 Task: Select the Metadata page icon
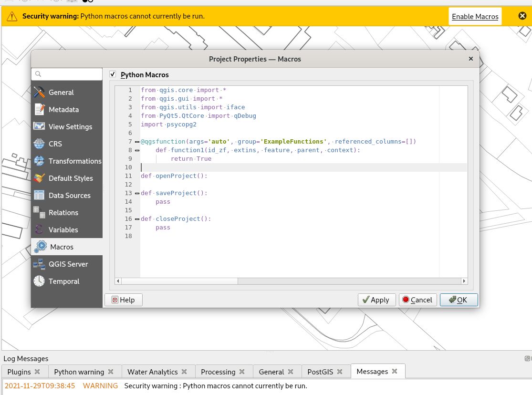(x=39, y=109)
